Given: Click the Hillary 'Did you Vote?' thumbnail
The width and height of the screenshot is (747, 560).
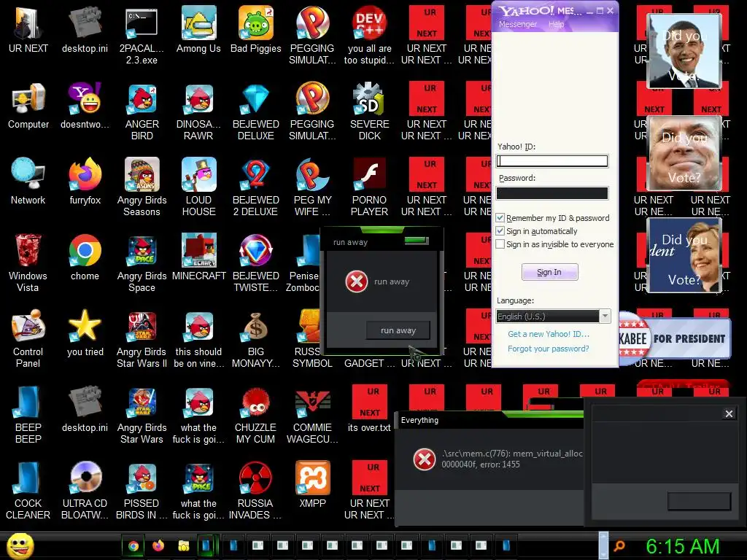Looking at the screenshot, I should click(x=684, y=254).
